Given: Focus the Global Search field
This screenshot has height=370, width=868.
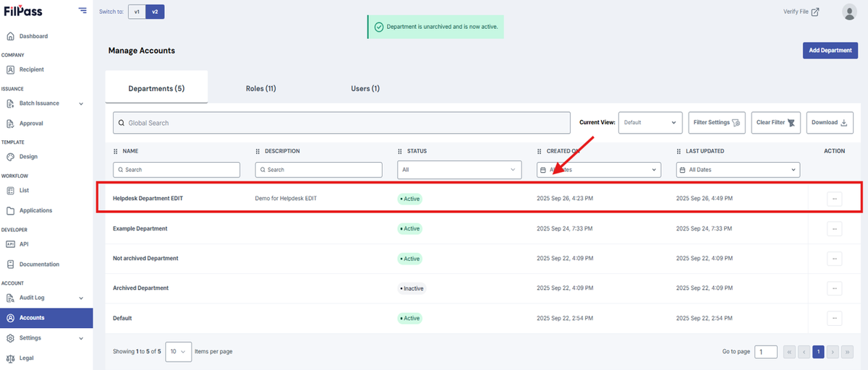Looking at the screenshot, I should [342, 123].
